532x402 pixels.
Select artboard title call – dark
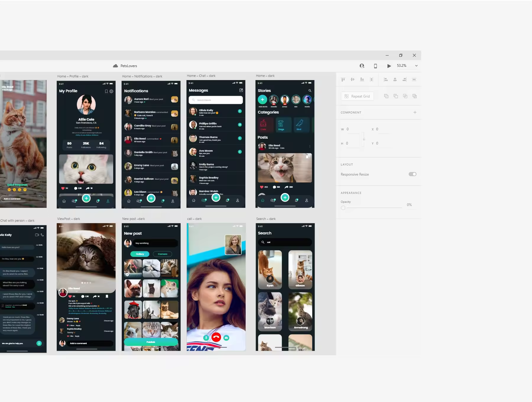tap(194, 219)
